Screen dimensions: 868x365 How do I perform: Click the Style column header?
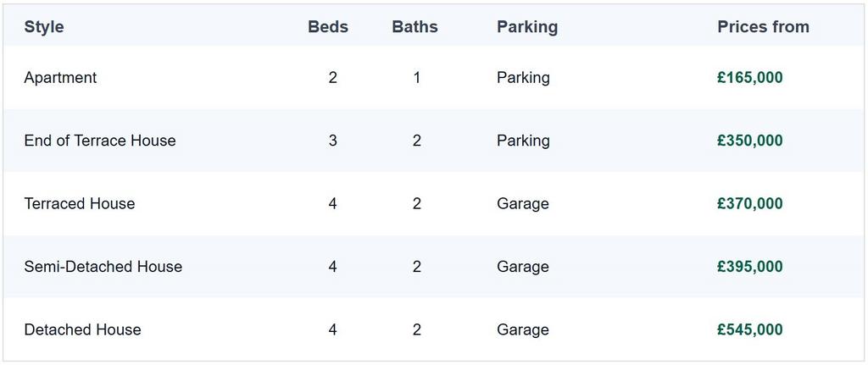pos(44,26)
